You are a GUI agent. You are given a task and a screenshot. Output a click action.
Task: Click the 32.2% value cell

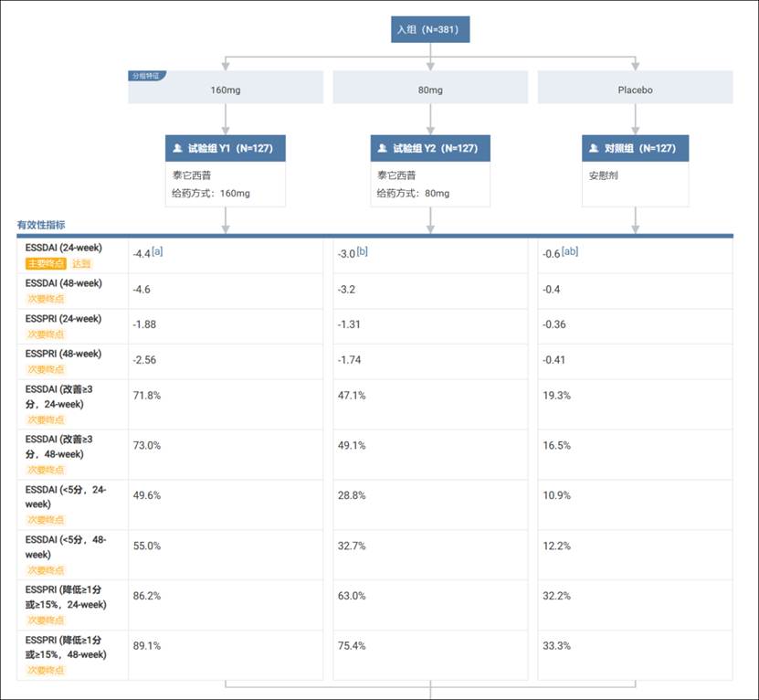[x=635, y=605]
